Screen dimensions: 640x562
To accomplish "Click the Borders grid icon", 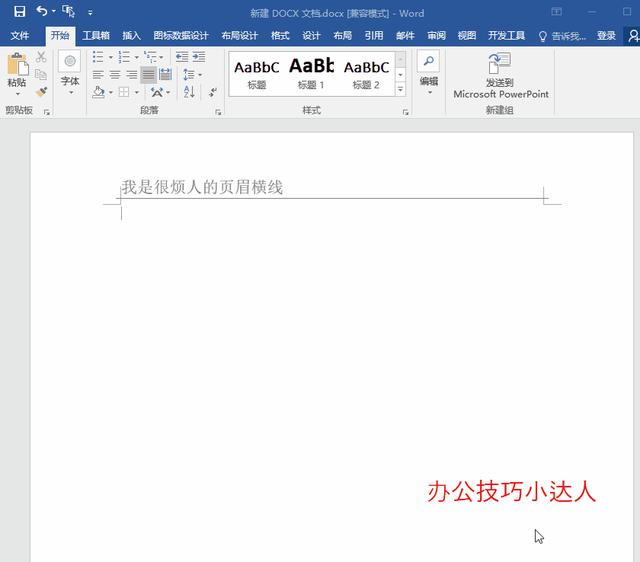I will (x=124, y=92).
